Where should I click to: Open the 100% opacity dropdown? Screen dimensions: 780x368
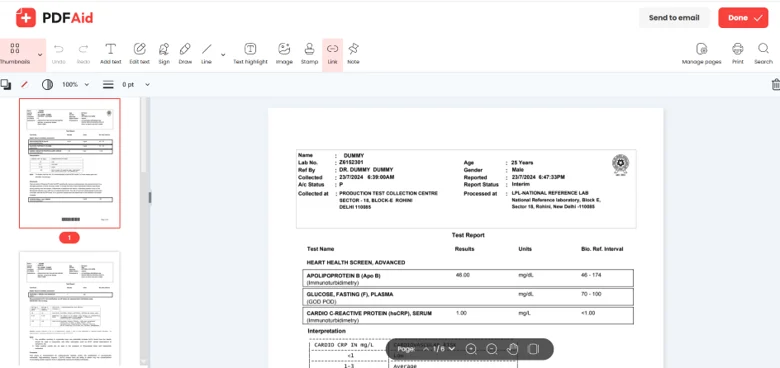[x=76, y=85]
